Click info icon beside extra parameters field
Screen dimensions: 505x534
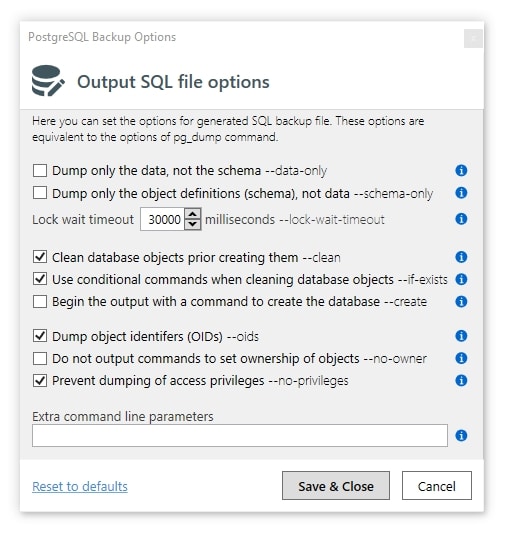461,436
